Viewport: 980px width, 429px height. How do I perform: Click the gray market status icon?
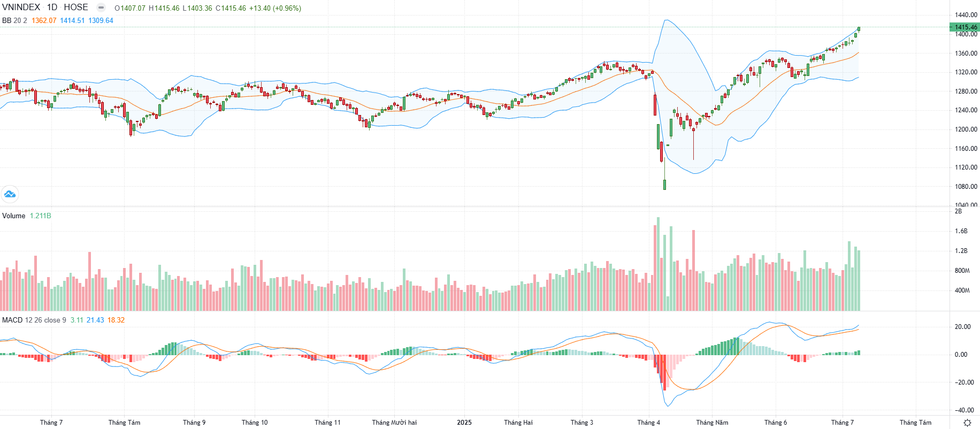coord(101,7)
